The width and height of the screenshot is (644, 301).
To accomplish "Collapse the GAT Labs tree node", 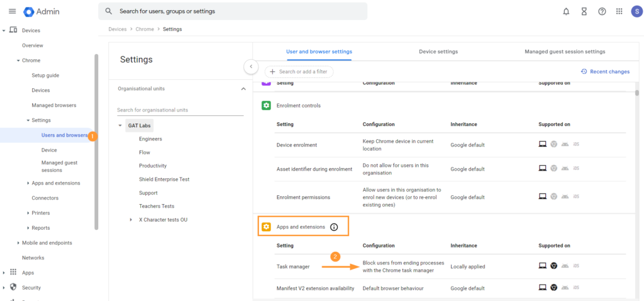I will [x=120, y=125].
